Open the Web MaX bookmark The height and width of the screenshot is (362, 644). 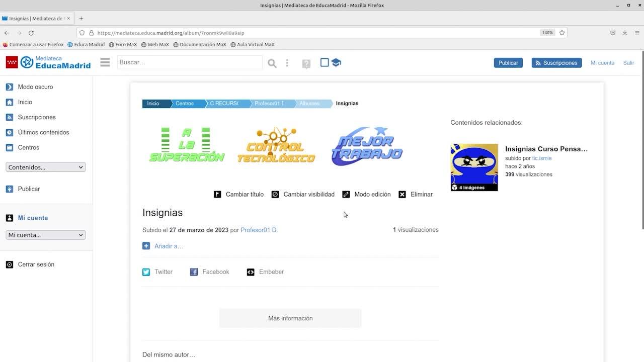[x=155, y=45]
